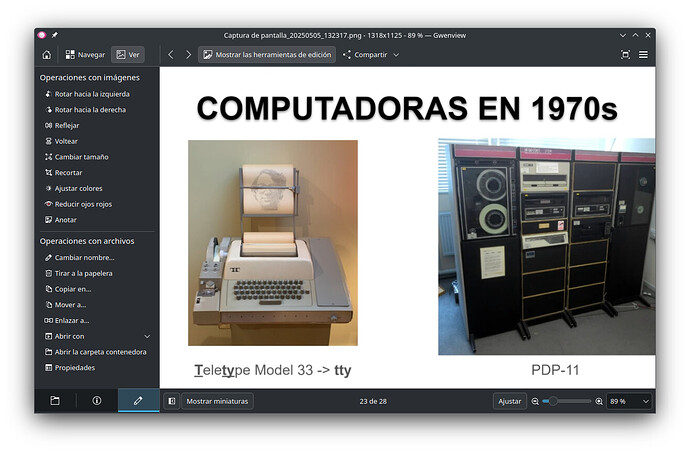Click Operaciones con imágenes heading

(x=90, y=77)
